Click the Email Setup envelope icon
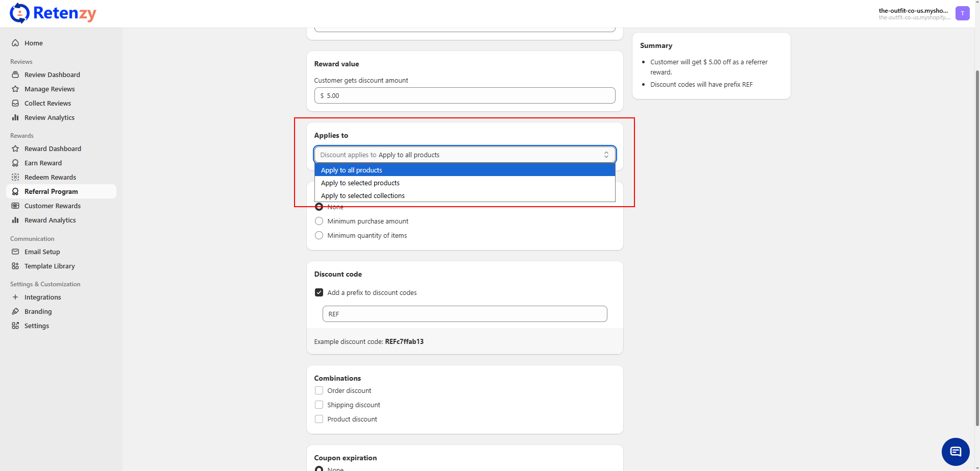This screenshot has height=471, width=980. (15, 252)
